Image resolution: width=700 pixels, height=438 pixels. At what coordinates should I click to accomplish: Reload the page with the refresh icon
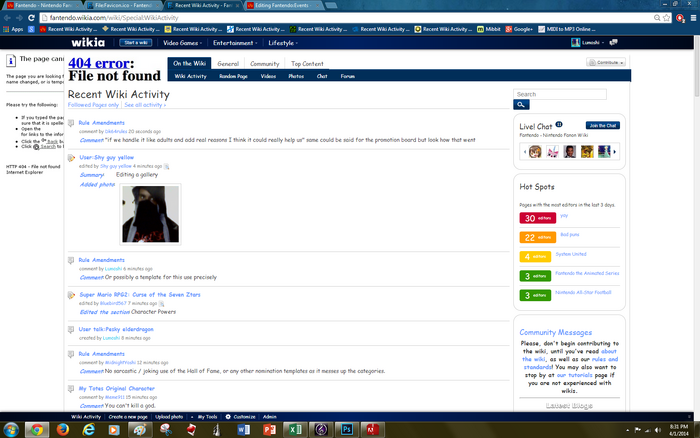coord(31,18)
